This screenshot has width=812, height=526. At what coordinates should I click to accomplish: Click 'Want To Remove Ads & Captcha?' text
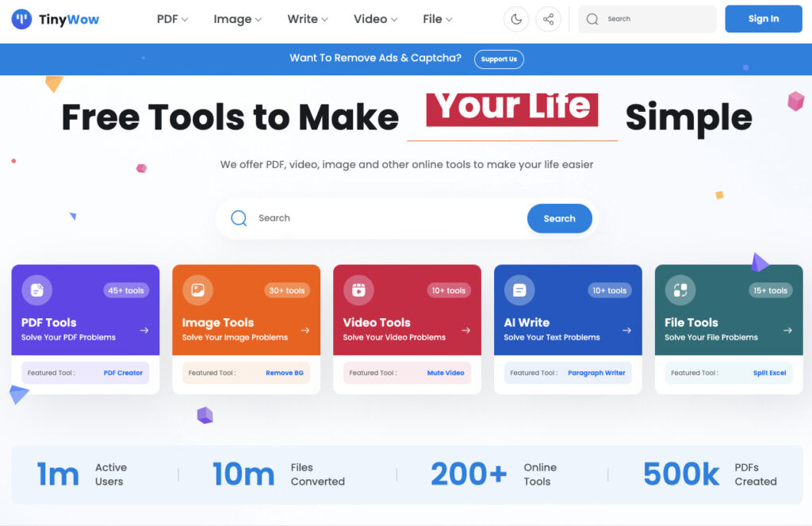pyautogui.click(x=375, y=58)
